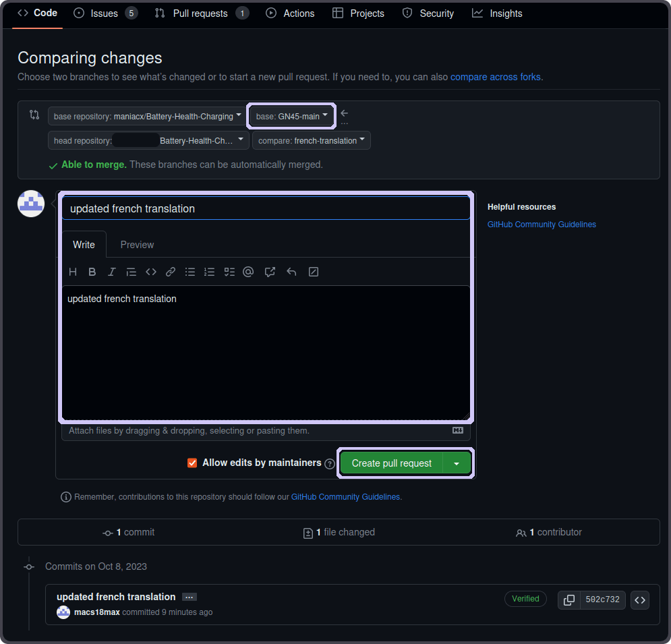Open GitHub Community Guidelines link in reminder
The width and height of the screenshot is (671, 644).
[x=345, y=497]
